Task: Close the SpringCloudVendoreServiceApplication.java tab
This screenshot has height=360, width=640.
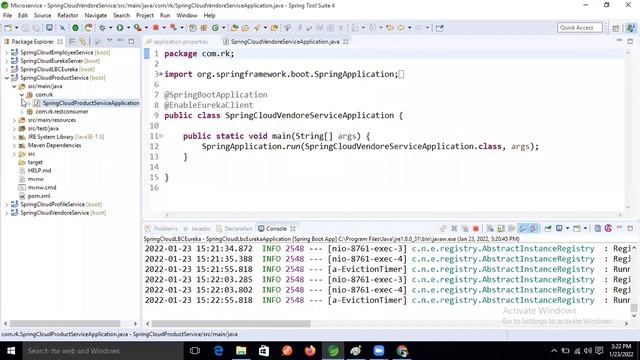Action: point(346,42)
